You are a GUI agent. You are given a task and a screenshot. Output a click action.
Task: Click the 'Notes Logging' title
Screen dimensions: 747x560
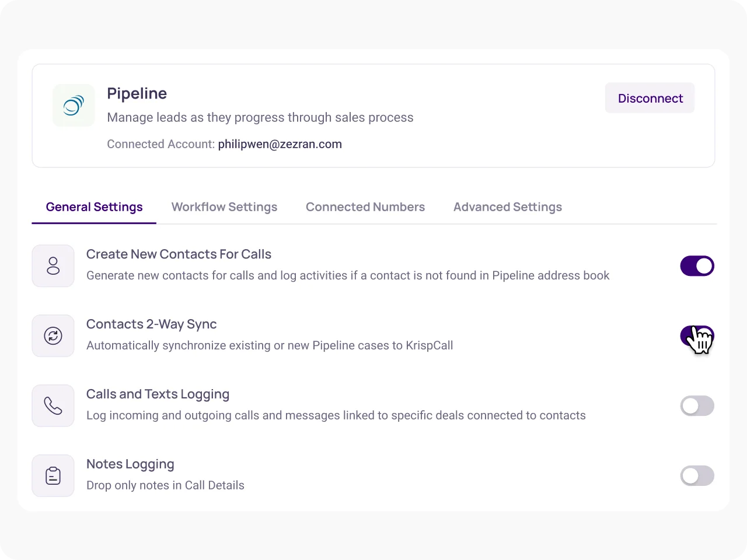click(x=130, y=464)
